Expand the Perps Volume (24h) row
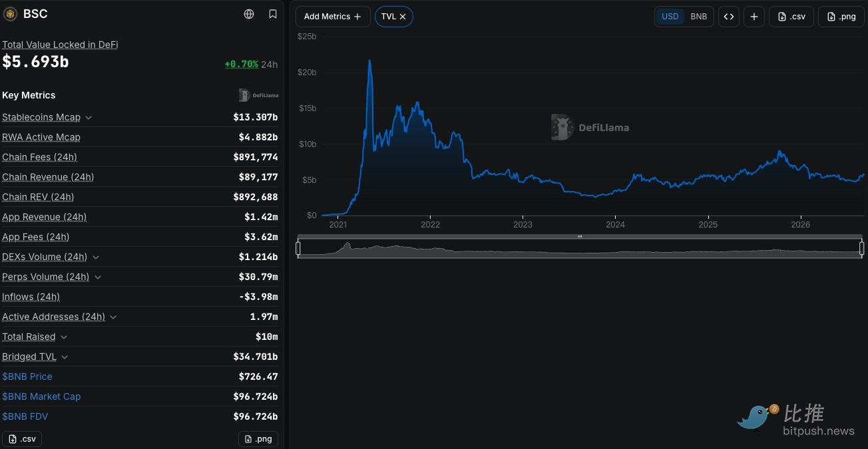The width and height of the screenshot is (868, 449). click(x=98, y=277)
